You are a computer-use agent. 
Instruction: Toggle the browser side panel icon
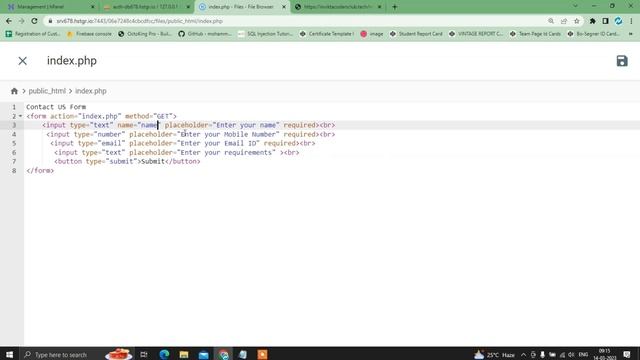tap(605, 21)
